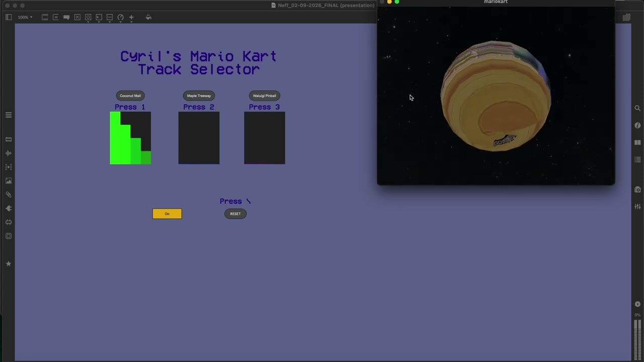This screenshot has height=362, width=644.
Task: Open the 100% zoom dropdown
Action: click(x=25, y=17)
